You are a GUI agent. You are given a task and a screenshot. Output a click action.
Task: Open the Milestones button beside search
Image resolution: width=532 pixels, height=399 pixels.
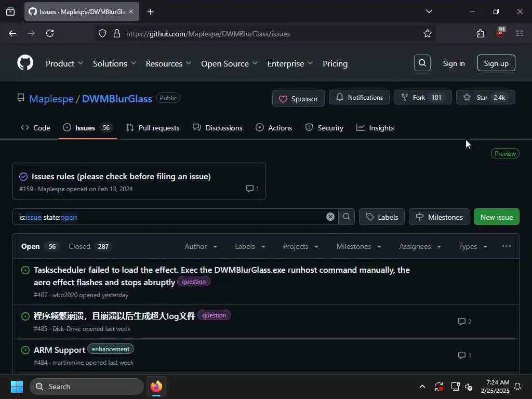pos(439,217)
